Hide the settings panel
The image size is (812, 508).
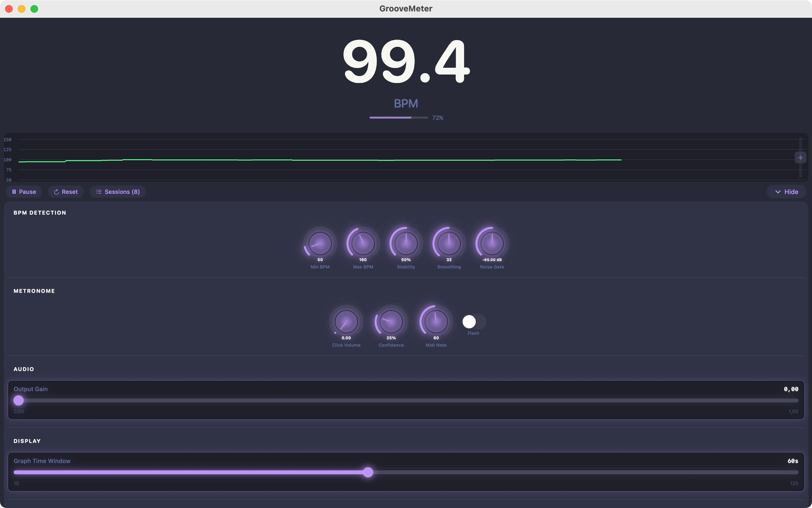tap(786, 192)
